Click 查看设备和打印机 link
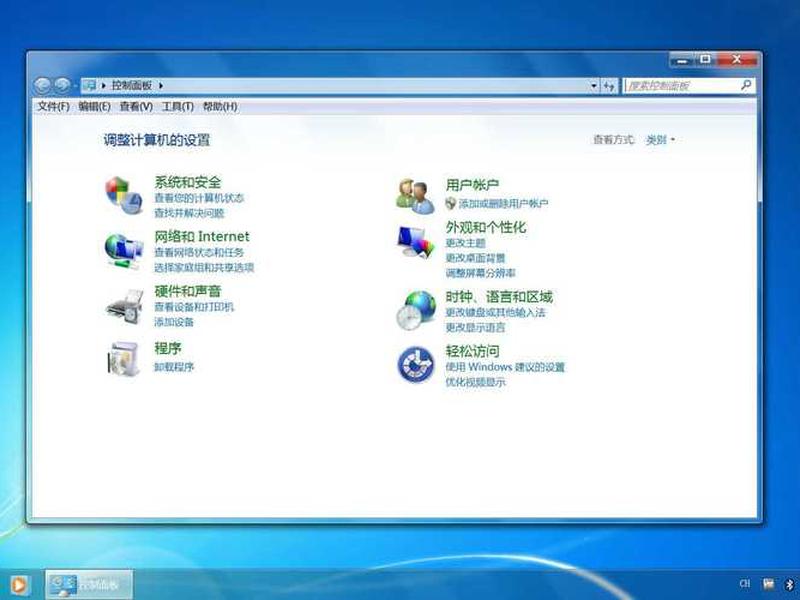 194,307
